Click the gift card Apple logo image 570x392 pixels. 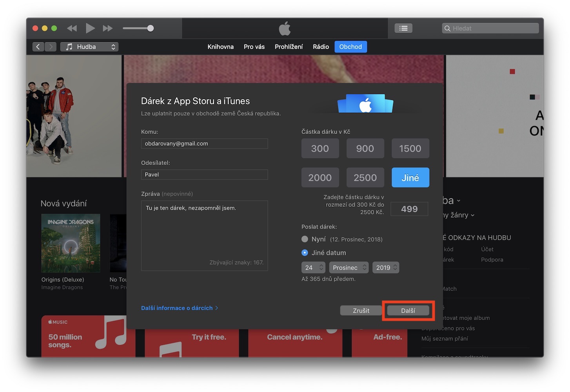365,104
